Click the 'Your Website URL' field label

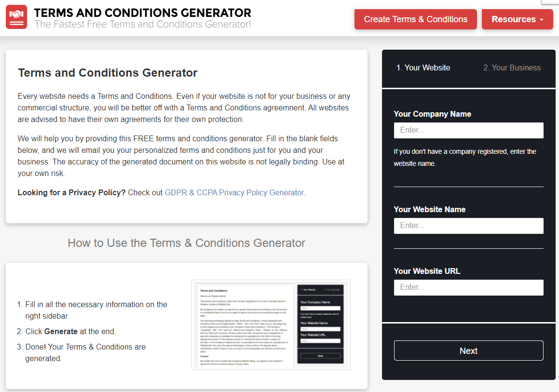pos(427,271)
